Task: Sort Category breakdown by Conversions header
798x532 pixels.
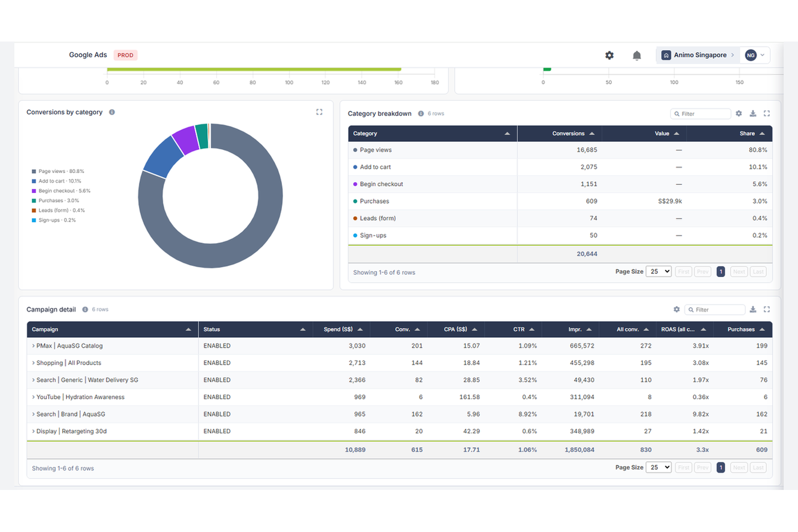Action: (573, 134)
